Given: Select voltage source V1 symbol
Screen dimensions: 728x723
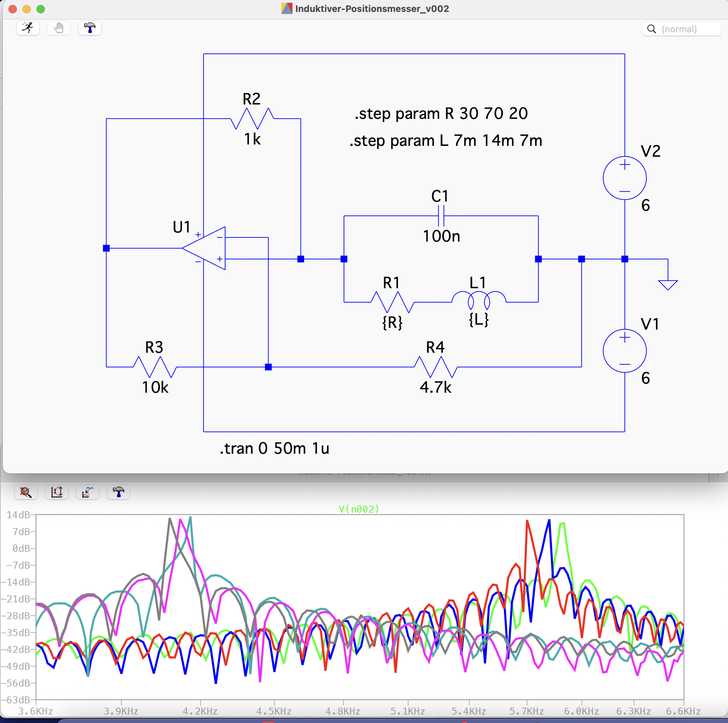Looking at the screenshot, I should [x=625, y=351].
